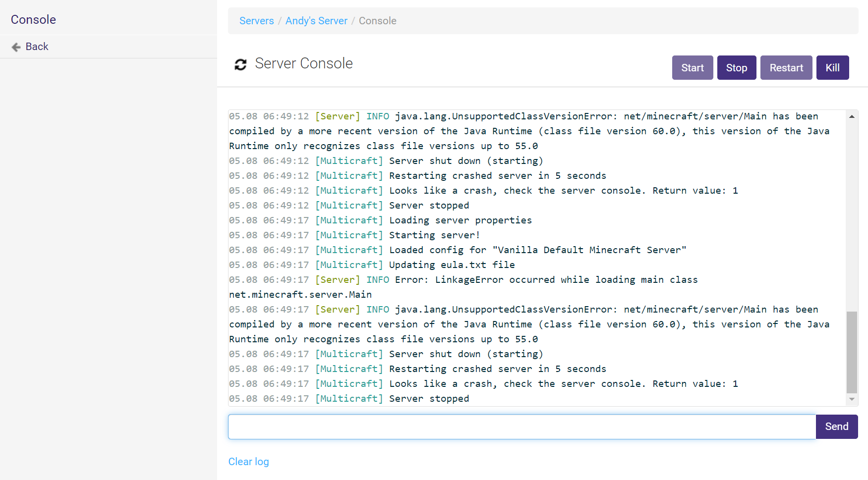The height and width of the screenshot is (480, 868).
Task: Click the 'Updating eula.txt file' log line
Action: [372, 265]
